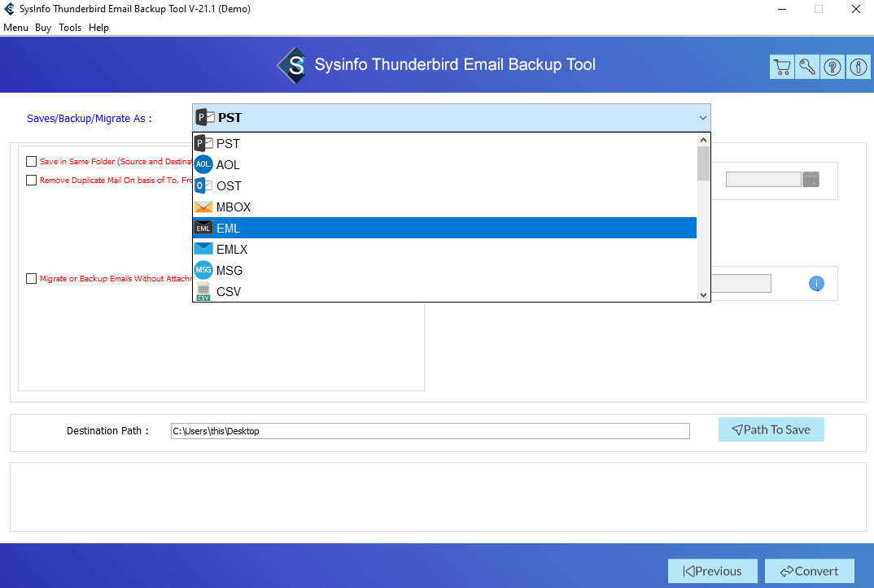Click the scroll up arrow of format list

pyautogui.click(x=703, y=140)
